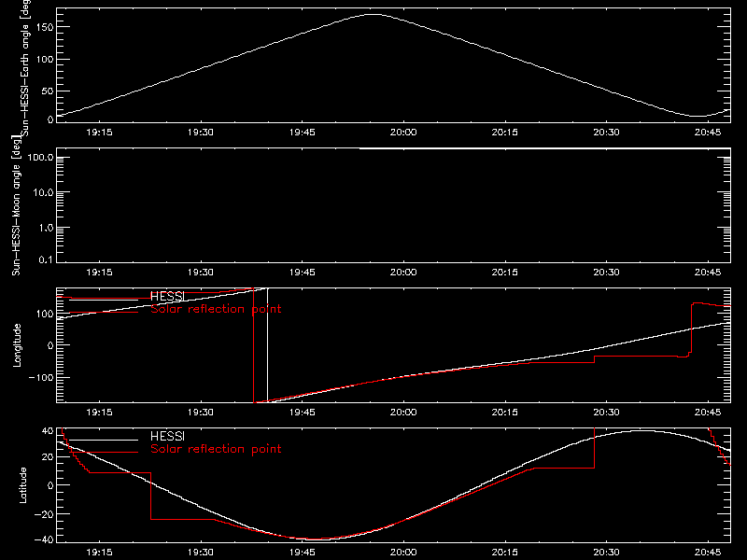Click the Sun-HESSI-Earth angle [deg] axis label
This screenshot has width=747, height=560.
(x=25, y=68)
